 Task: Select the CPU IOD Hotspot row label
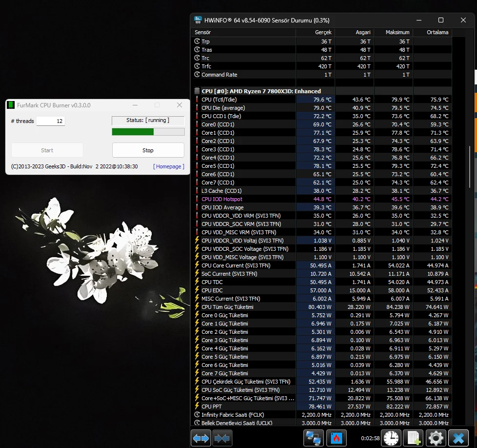[x=222, y=199]
